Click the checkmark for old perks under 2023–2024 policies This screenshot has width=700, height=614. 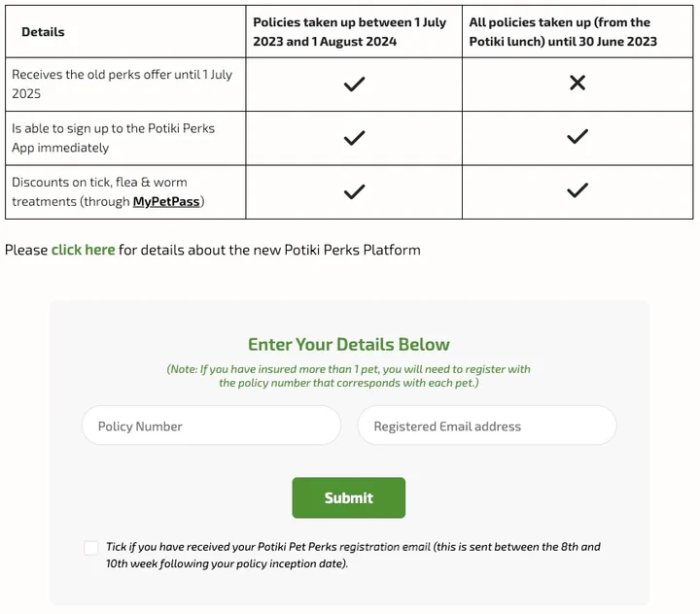point(354,84)
